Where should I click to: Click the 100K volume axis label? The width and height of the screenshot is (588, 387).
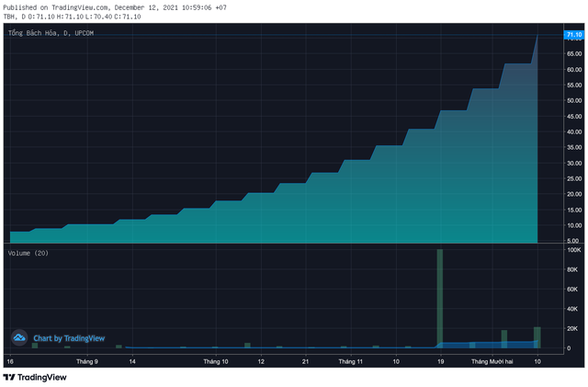pyautogui.click(x=574, y=250)
